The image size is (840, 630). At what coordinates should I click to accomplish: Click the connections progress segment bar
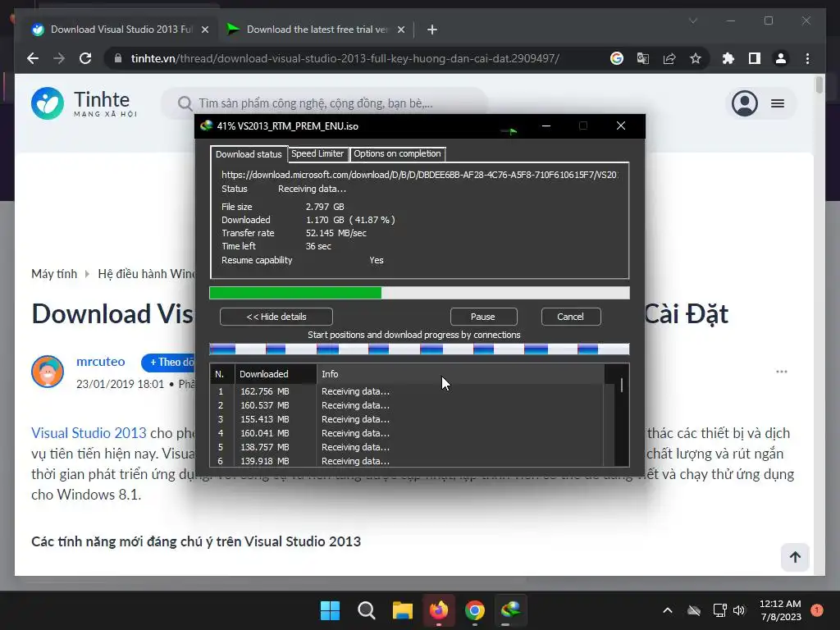point(419,349)
